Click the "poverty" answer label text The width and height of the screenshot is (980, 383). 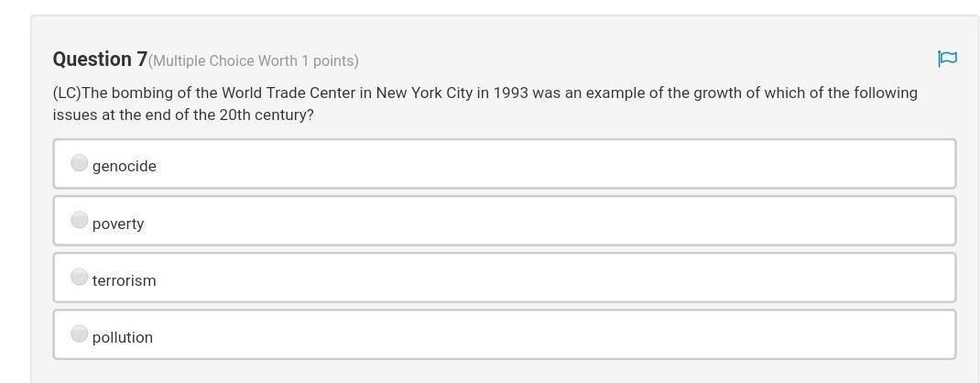(x=118, y=224)
